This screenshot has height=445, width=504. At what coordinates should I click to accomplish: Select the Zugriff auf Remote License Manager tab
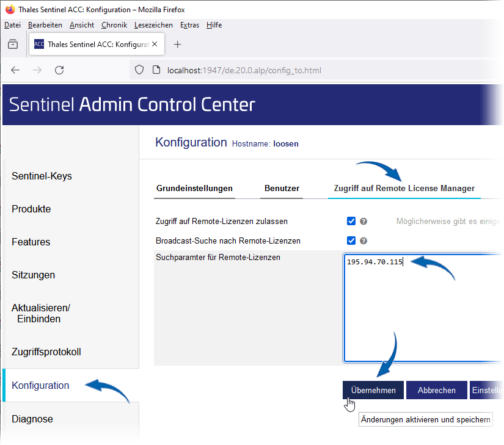pyautogui.click(x=404, y=189)
